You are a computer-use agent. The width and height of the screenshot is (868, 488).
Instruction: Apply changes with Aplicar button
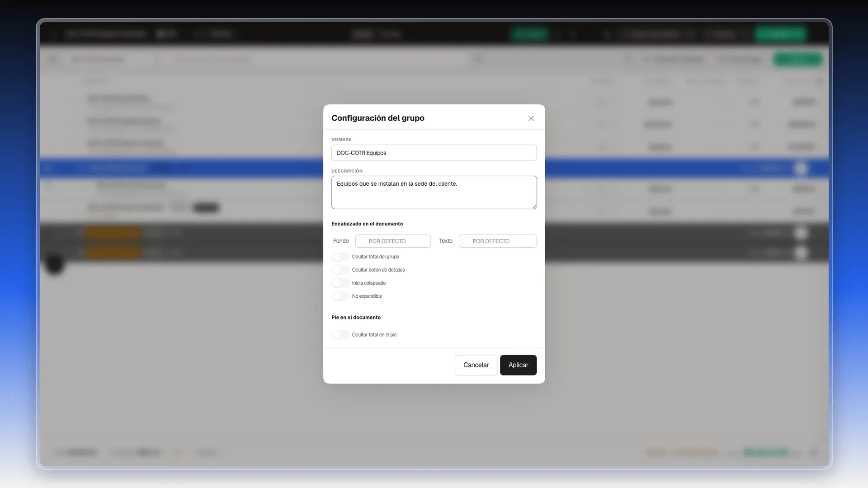pyautogui.click(x=518, y=365)
